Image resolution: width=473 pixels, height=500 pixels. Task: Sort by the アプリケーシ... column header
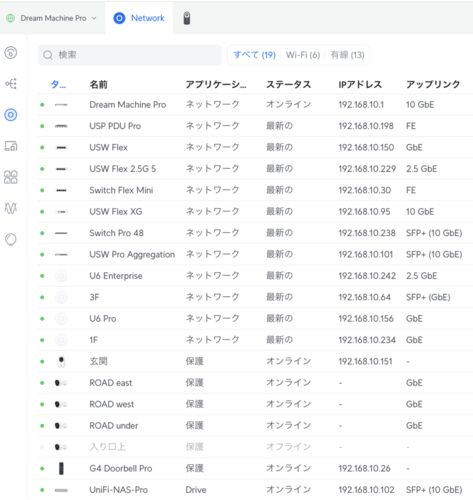[x=216, y=84]
